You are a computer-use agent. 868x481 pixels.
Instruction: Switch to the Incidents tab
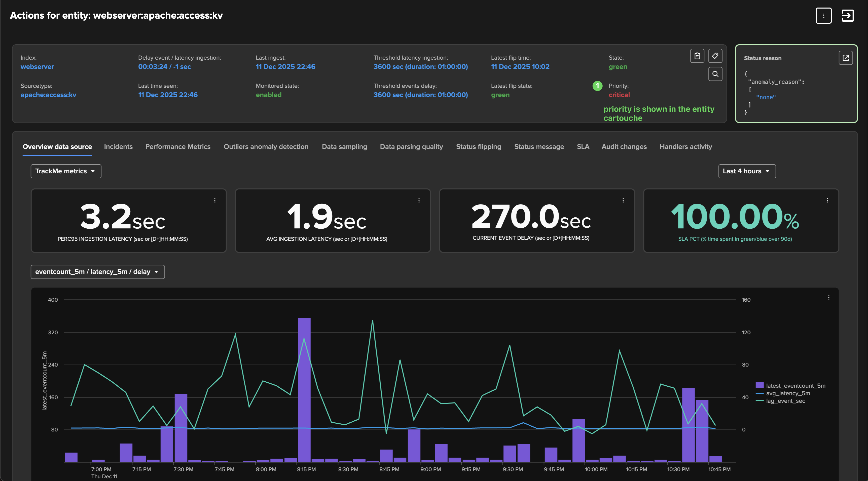118,146
